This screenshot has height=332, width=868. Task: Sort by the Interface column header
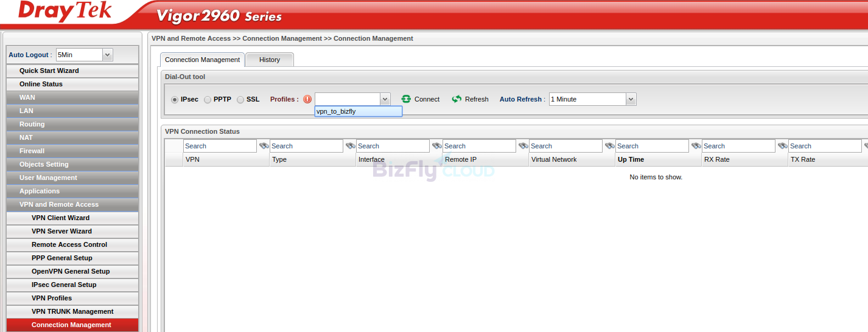pyautogui.click(x=399, y=159)
